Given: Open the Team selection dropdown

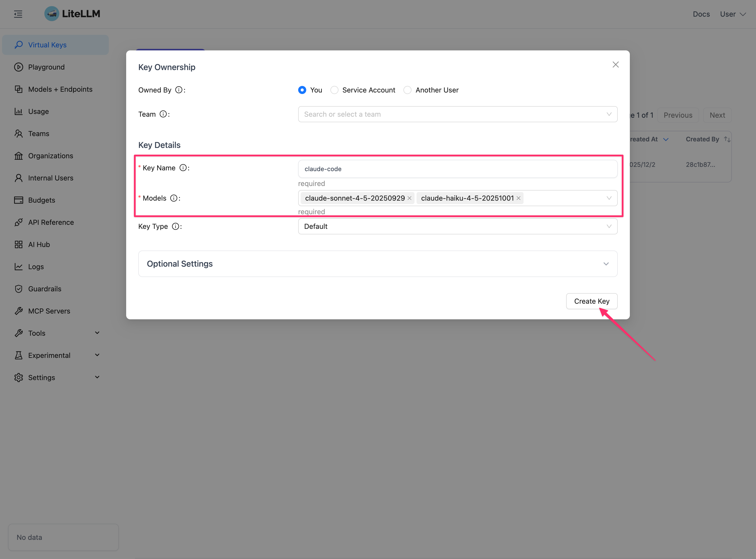Looking at the screenshot, I should [x=458, y=114].
